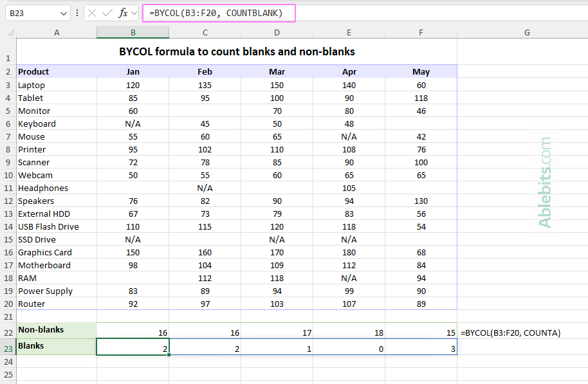
Task: Open the Name Box dropdown arrow
Action: click(62, 13)
